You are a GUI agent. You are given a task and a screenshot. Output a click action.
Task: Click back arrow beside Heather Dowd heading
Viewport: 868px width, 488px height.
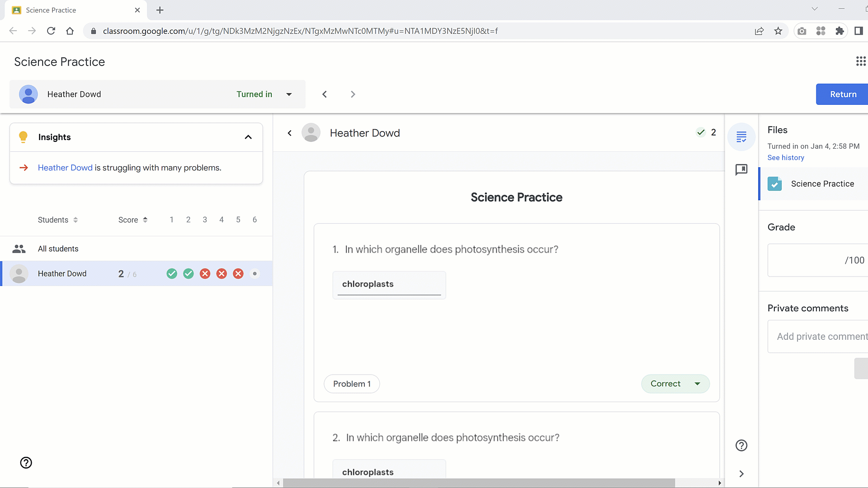pos(290,133)
